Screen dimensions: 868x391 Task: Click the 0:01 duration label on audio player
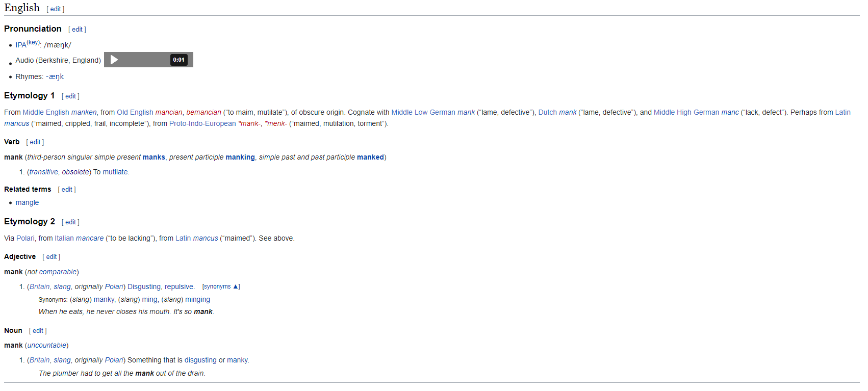point(178,60)
